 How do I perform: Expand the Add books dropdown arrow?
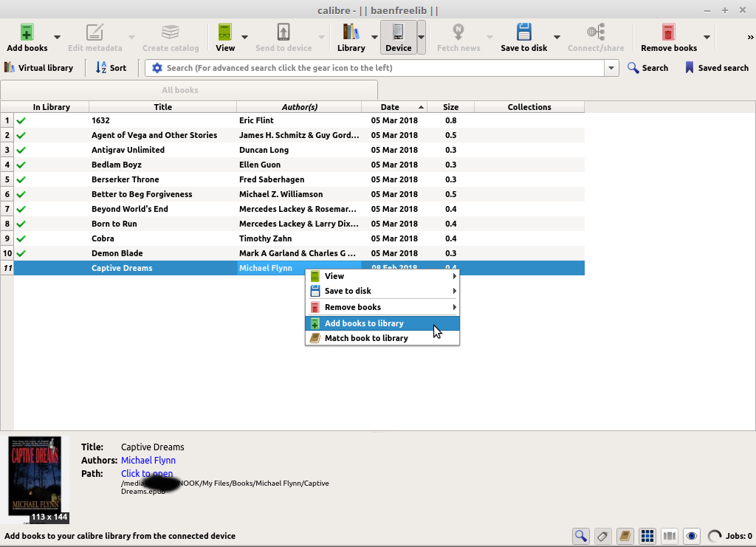pos(57,37)
